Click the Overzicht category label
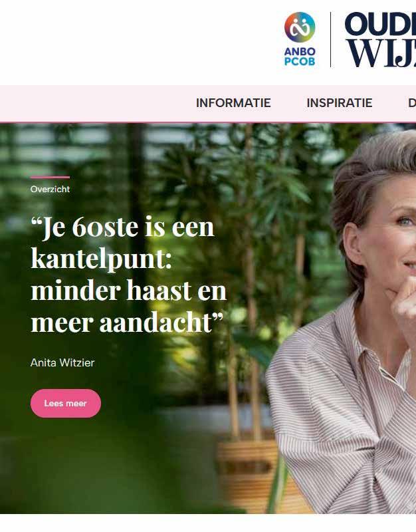This screenshot has height=532, width=416. pyautogui.click(x=51, y=190)
